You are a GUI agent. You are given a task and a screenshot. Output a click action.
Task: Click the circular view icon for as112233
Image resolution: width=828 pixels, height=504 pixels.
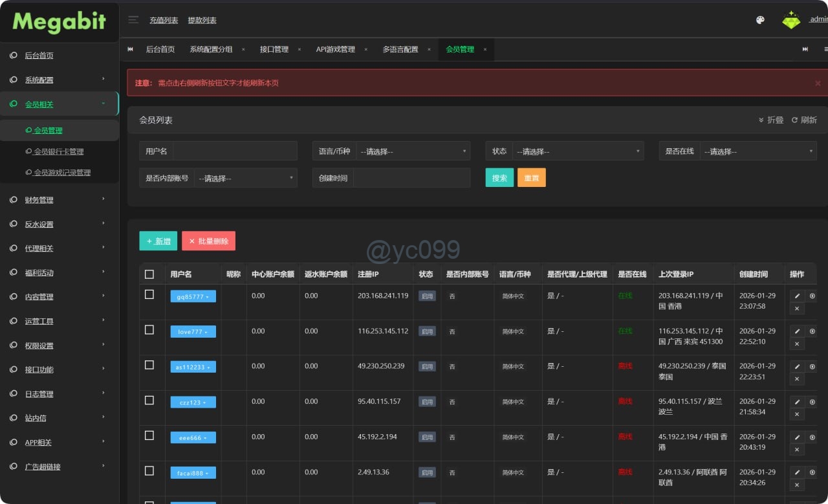(812, 366)
